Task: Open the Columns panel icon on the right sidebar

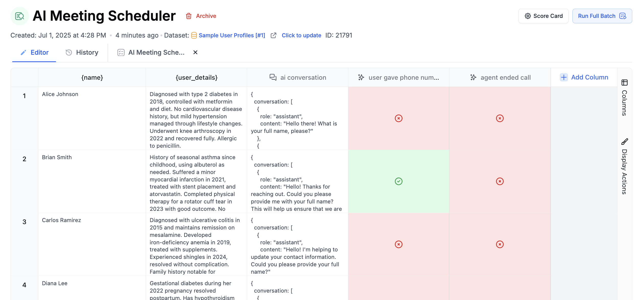Action: point(625,83)
